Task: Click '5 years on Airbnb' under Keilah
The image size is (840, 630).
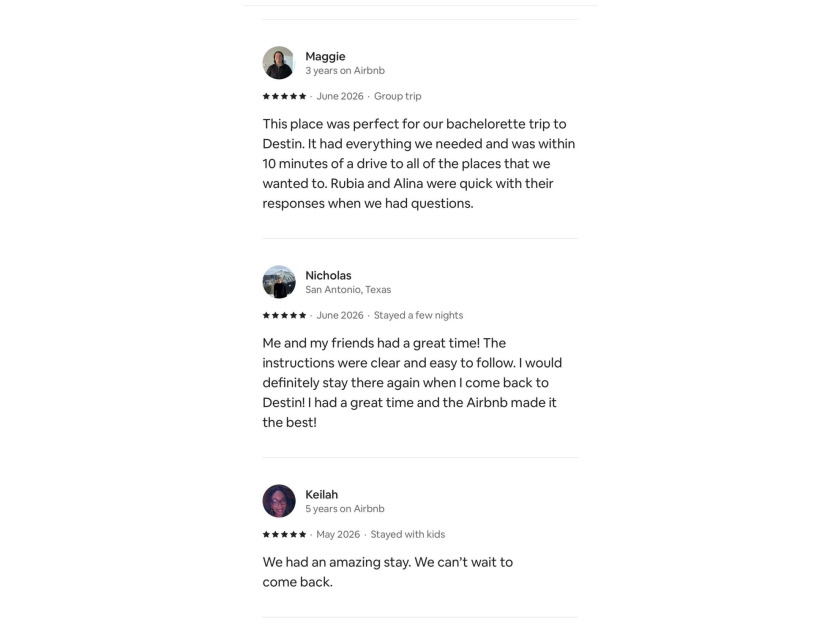Action: (x=345, y=509)
